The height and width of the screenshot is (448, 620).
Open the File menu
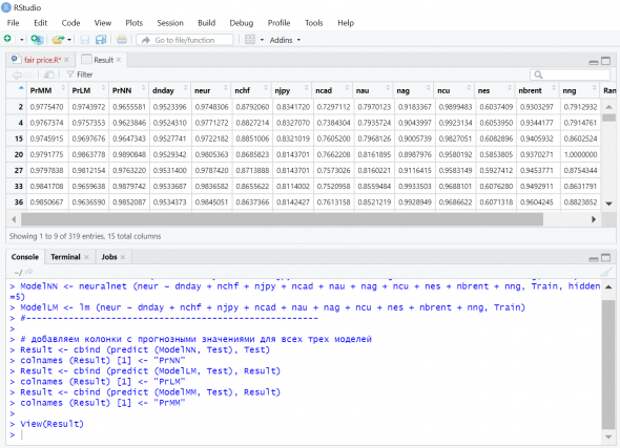pyautogui.click(x=13, y=23)
